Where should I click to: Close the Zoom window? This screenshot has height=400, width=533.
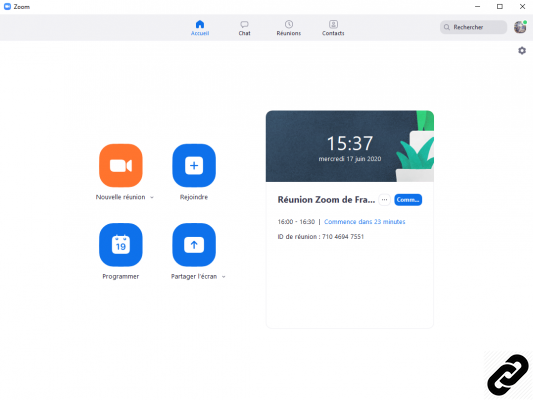tap(522, 6)
